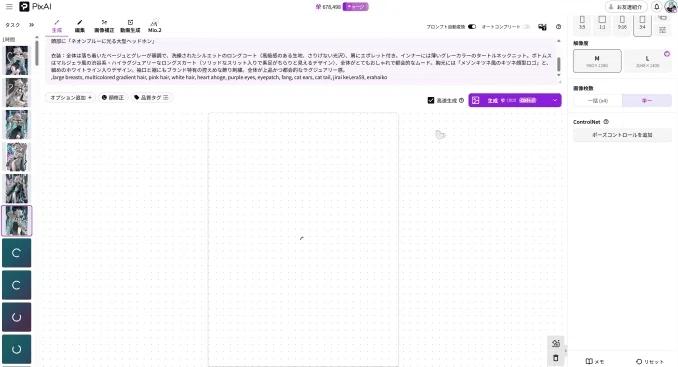Image resolution: width=678 pixels, height=367 pixels.
Task: Click inside the prompt text area
Action: point(301,61)
